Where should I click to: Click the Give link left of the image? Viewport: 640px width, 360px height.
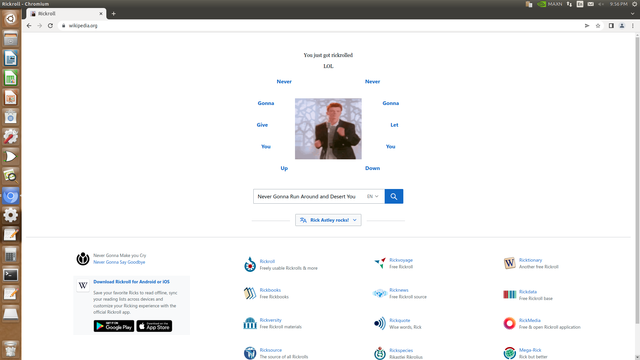(x=262, y=125)
